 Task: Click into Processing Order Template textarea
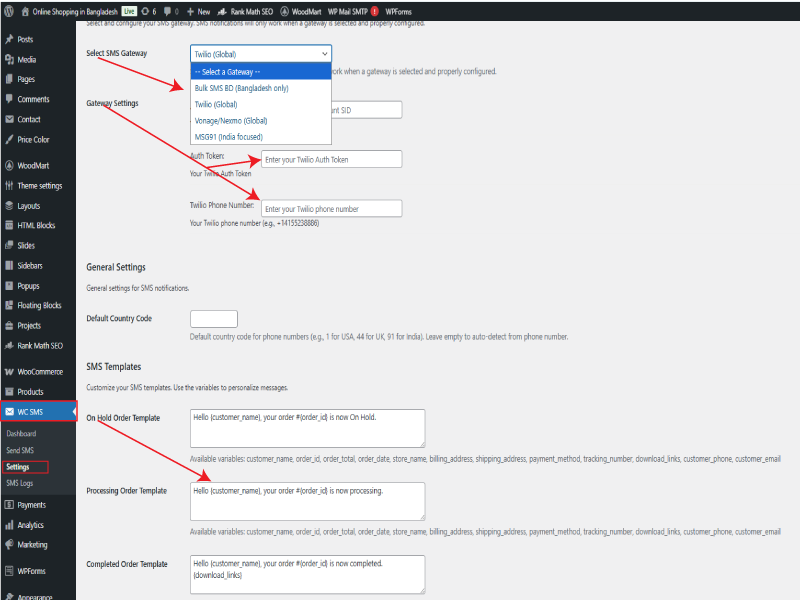[x=308, y=502]
